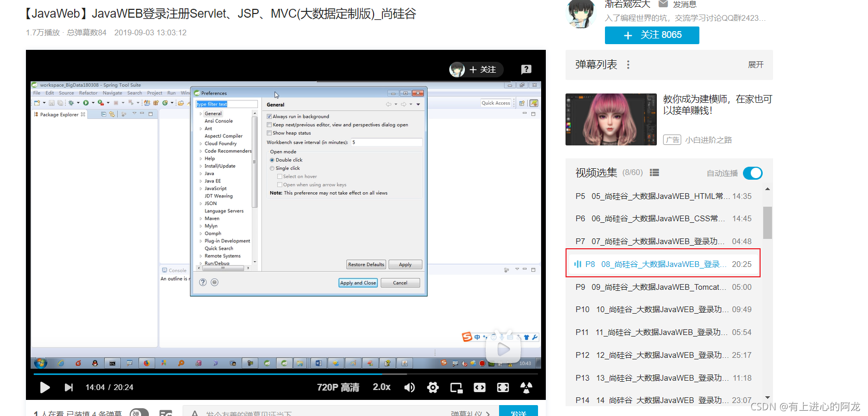Click the Debug bug icon in STS toolbar
Viewport: 868px width, 416px height.
(71, 103)
